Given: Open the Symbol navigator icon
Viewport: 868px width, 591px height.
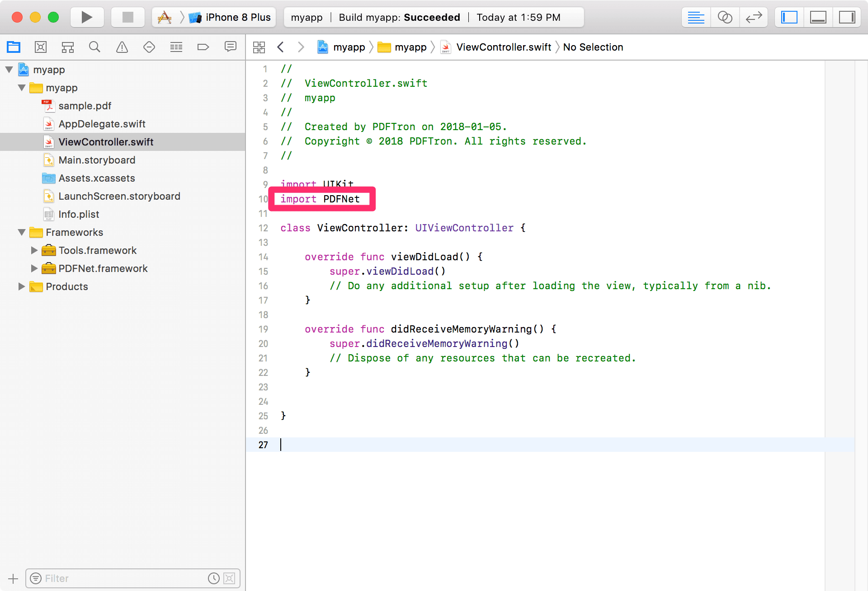Looking at the screenshot, I should pyautogui.click(x=68, y=47).
